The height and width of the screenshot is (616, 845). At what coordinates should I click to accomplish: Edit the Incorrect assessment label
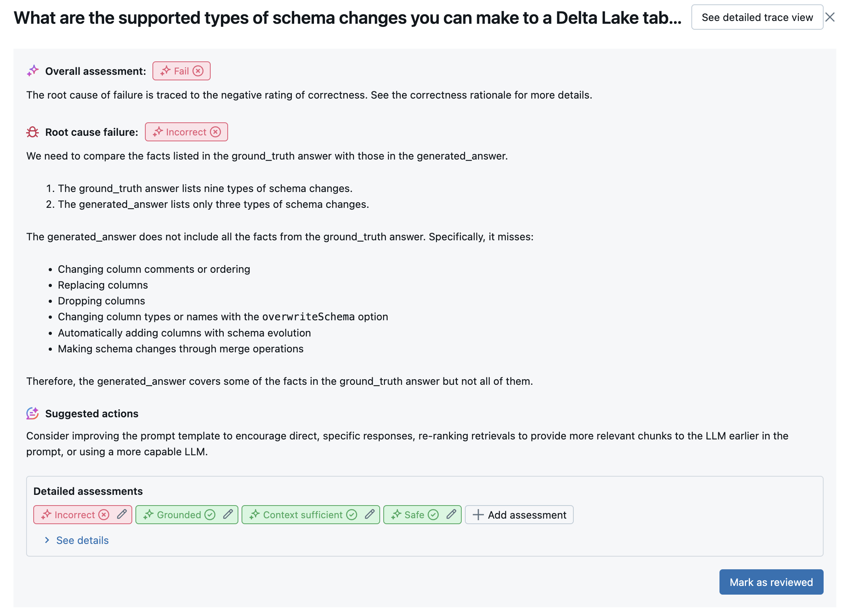pos(121,514)
